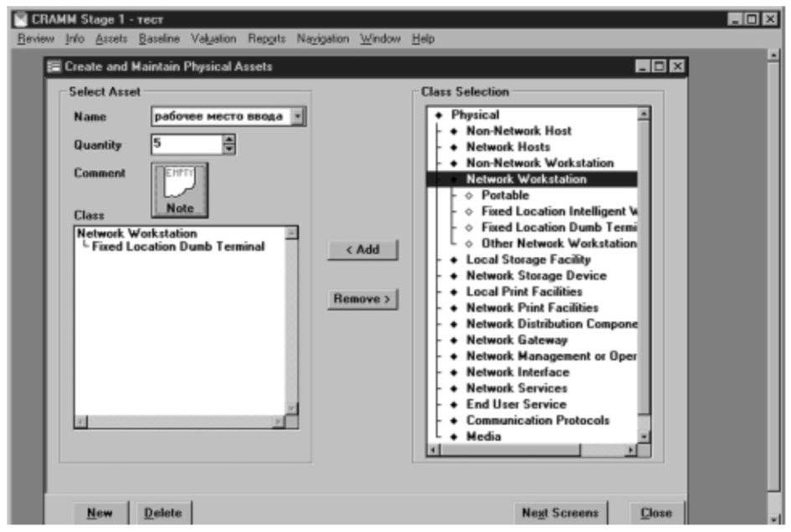Click the Class Selection horizontal scroll-left arrow
The width and height of the screenshot is (791, 532).
point(434,450)
